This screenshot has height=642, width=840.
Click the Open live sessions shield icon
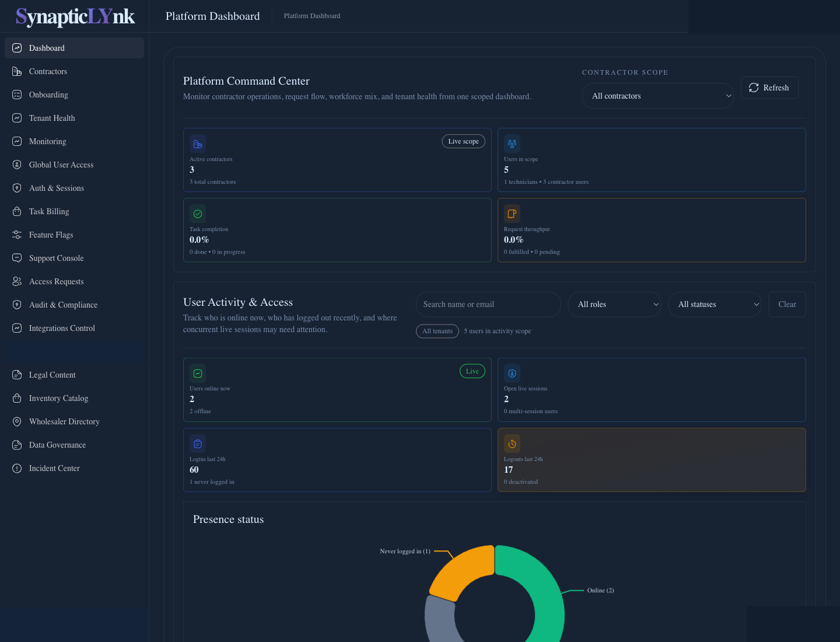[512, 373]
